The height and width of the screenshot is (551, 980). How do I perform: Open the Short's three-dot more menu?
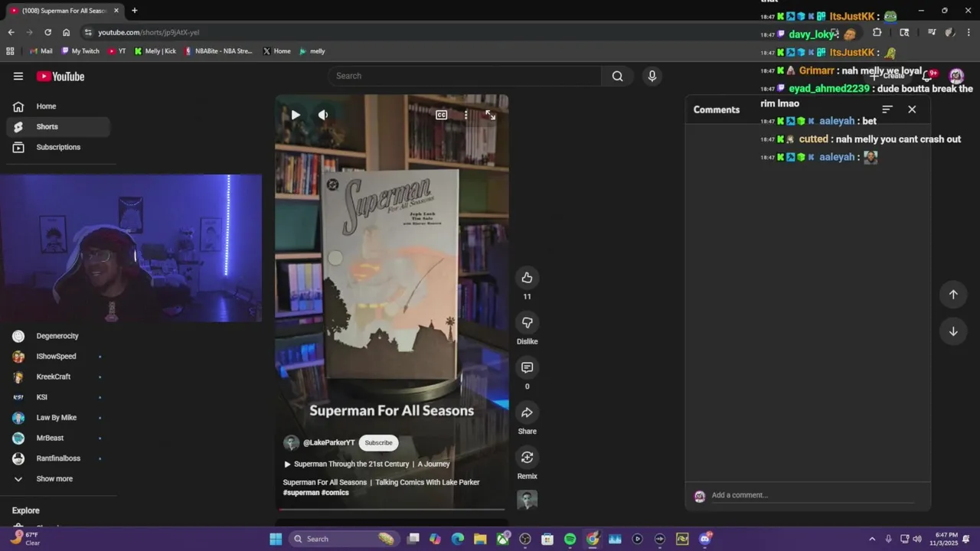coord(465,115)
